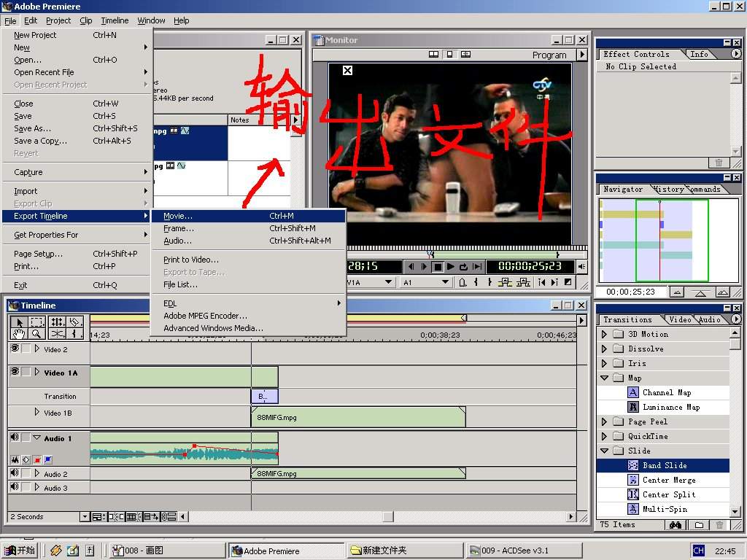
Task: Toggle lock box on Video 1A track
Action: [x=26, y=372]
